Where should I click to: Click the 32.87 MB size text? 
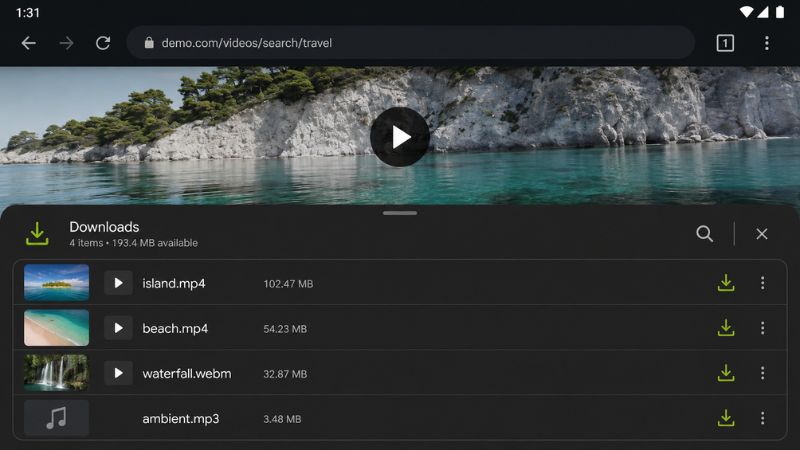pos(285,374)
